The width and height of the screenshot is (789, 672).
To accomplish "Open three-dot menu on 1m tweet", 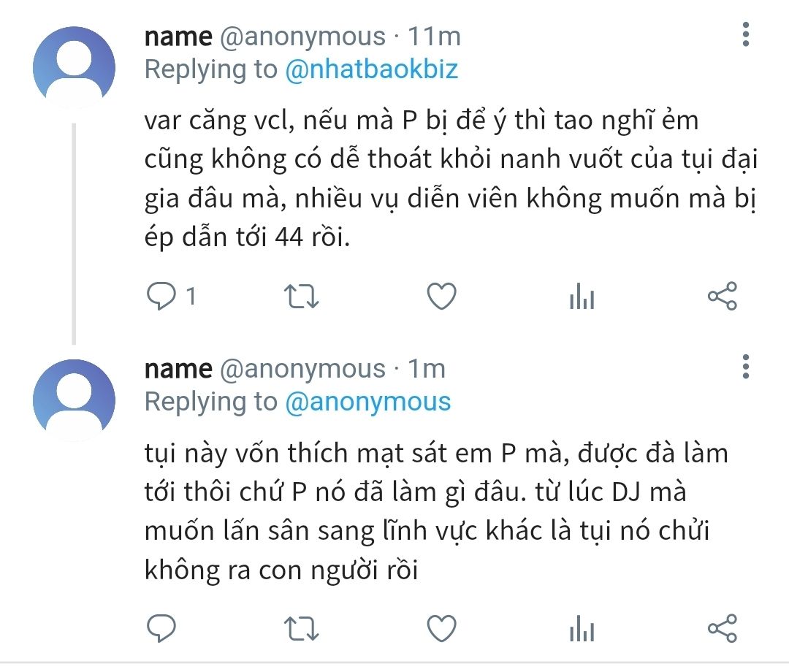I will 746,367.
